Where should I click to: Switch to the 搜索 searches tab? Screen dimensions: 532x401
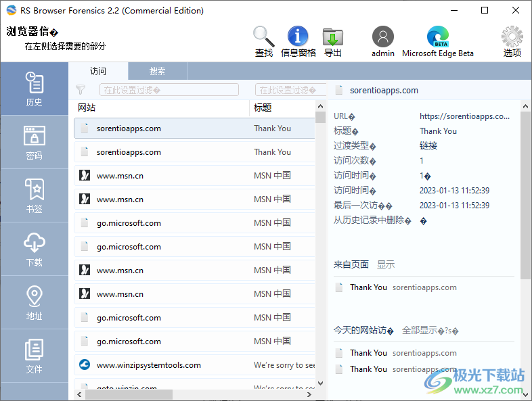click(x=158, y=71)
